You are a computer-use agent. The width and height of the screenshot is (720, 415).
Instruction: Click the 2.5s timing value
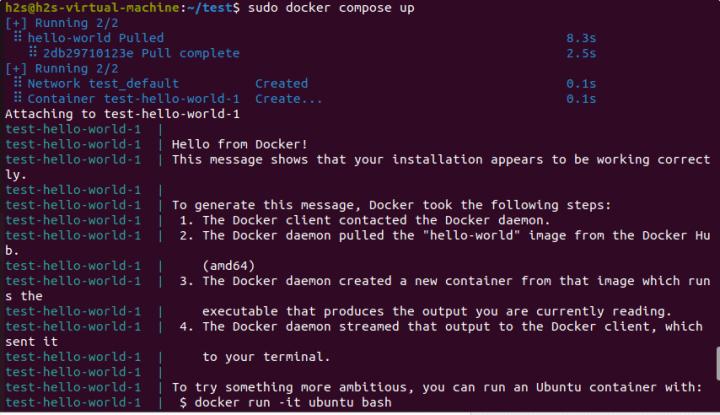point(581,53)
